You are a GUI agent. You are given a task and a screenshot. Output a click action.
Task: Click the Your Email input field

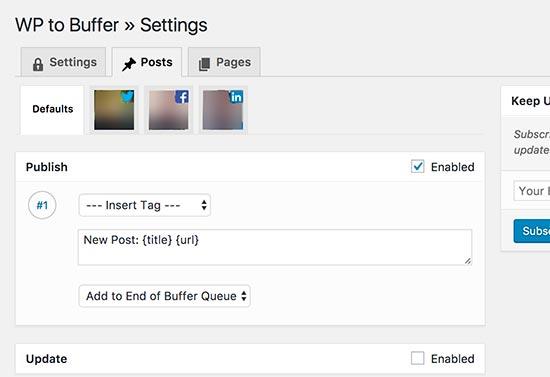[532, 191]
